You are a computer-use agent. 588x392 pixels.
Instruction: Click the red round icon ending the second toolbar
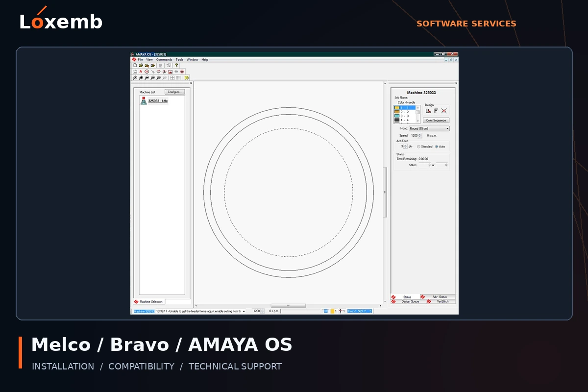point(182,72)
